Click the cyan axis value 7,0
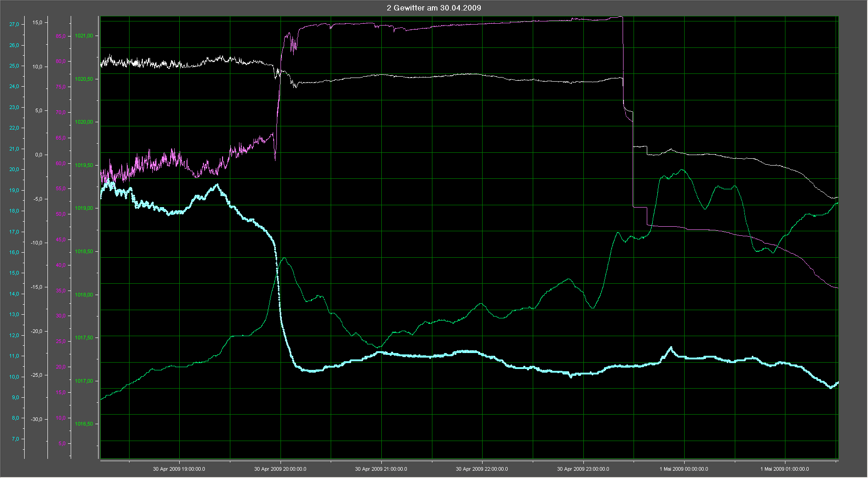This screenshot has height=478, width=868. point(16,439)
